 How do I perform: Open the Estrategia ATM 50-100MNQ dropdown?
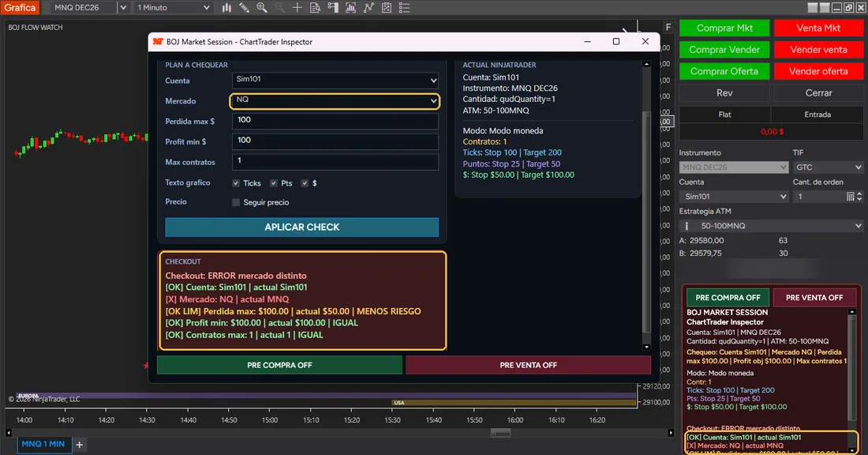click(771, 226)
